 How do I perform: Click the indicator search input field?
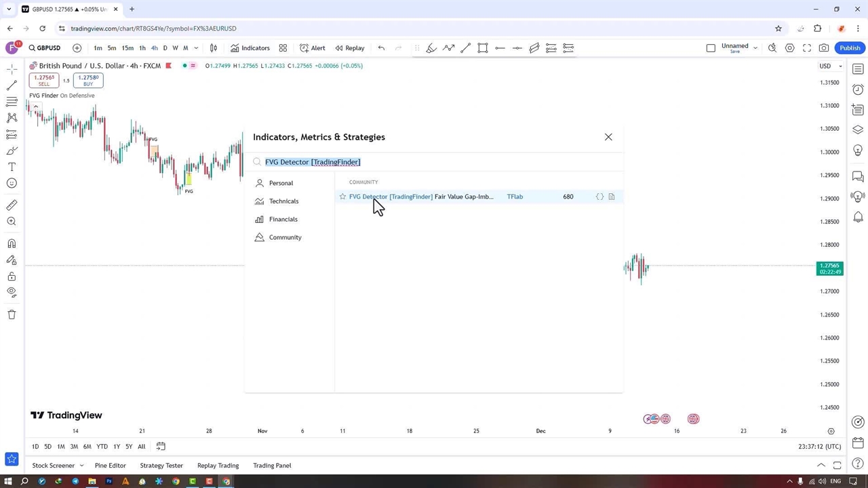point(434,162)
